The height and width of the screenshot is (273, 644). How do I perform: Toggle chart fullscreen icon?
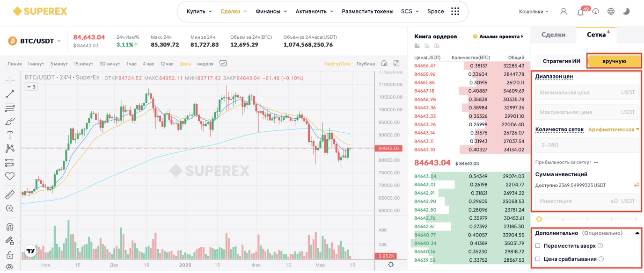click(396, 64)
